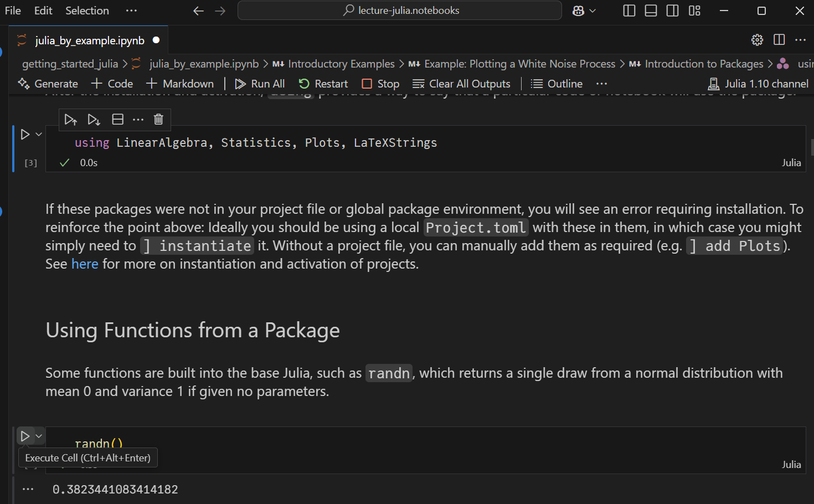
Task: Expand run options for the randn cell
Action: pyautogui.click(x=39, y=436)
